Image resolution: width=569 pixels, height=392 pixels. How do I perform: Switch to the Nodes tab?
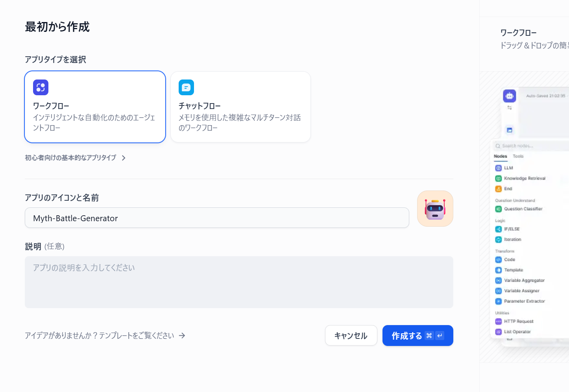pyautogui.click(x=500, y=156)
